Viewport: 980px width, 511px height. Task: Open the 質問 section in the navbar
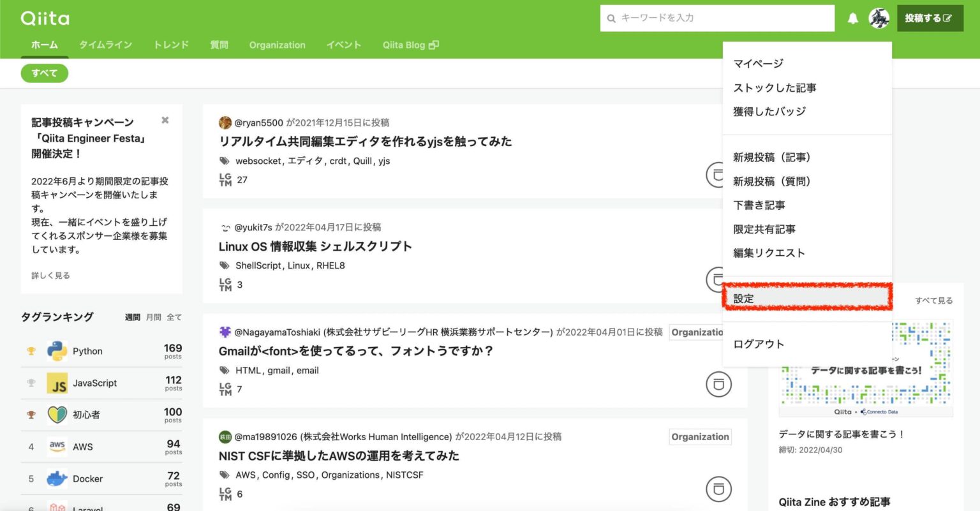pos(219,45)
